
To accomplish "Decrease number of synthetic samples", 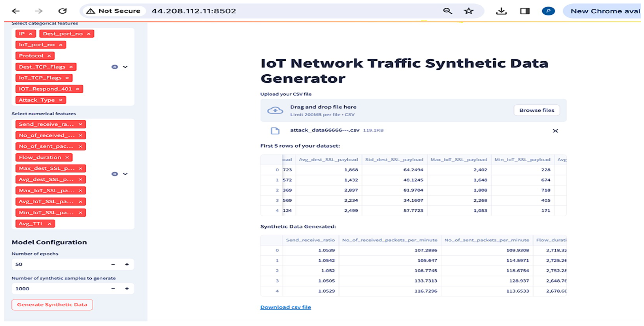I will [113, 289].
